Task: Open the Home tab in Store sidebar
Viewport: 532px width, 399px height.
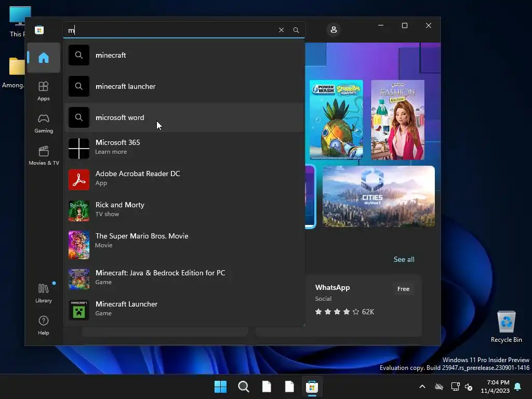Action: 44,58
